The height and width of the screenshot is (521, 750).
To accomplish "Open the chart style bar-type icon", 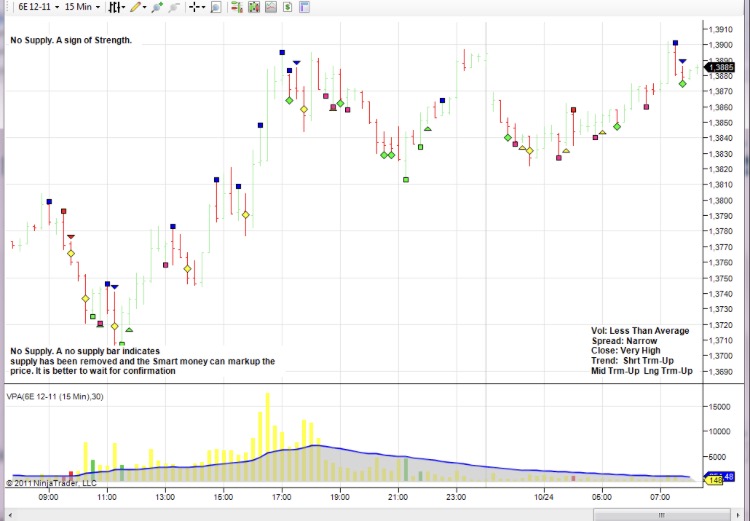I will click(x=116, y=7).
